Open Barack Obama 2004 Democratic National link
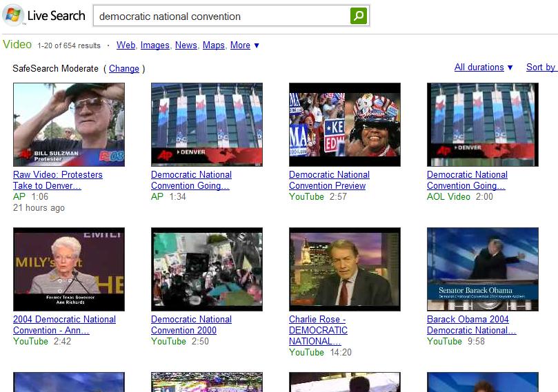Viewport: 558px width, 392px height. (472, 324)
